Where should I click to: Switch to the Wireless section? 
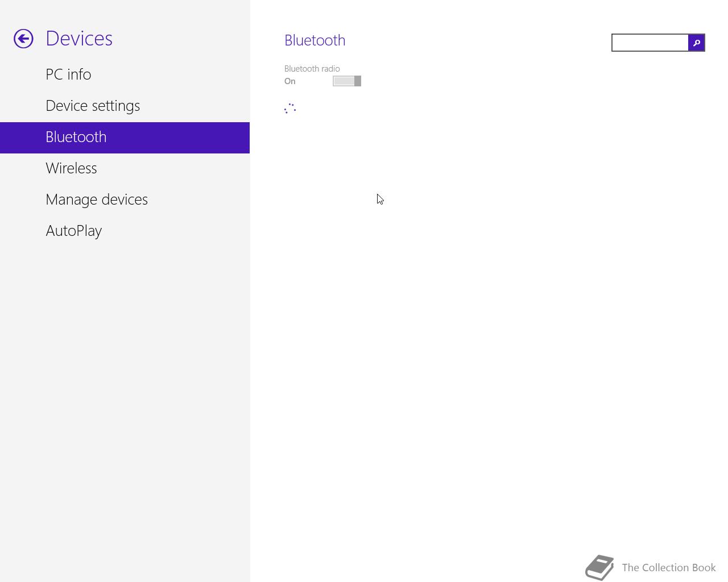[125, 168]
